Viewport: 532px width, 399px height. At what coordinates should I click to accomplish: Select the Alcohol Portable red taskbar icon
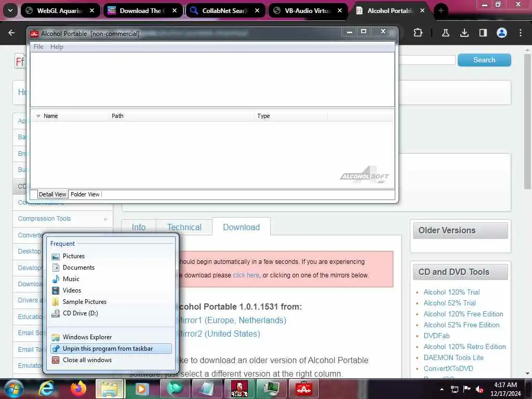pos(303,389)
